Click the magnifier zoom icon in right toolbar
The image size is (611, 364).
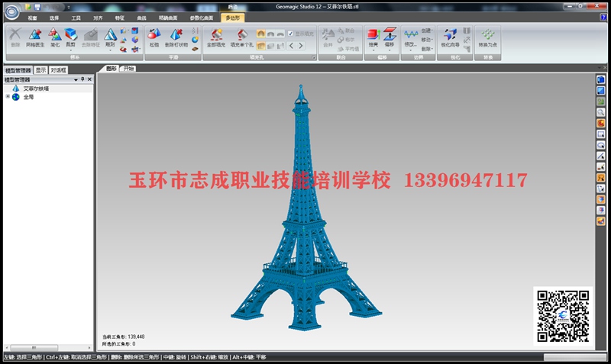(601, 112)
